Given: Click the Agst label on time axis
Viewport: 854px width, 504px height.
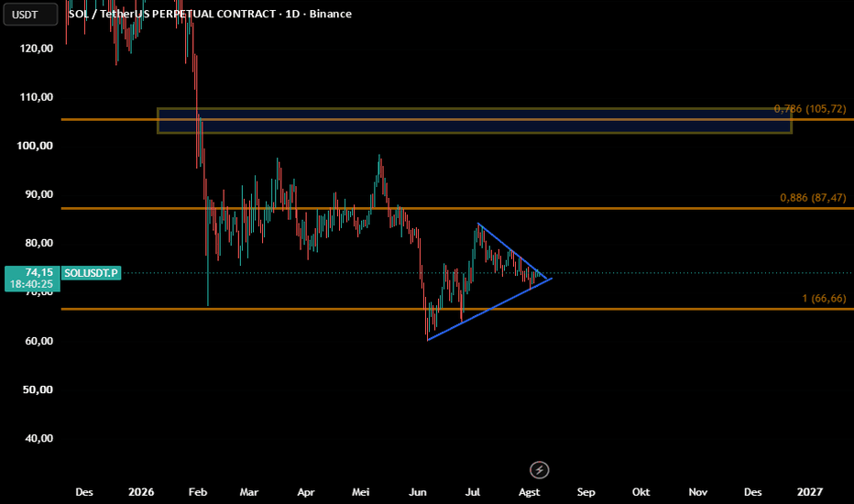Looking at the screenshot, I should pos(529,492).
